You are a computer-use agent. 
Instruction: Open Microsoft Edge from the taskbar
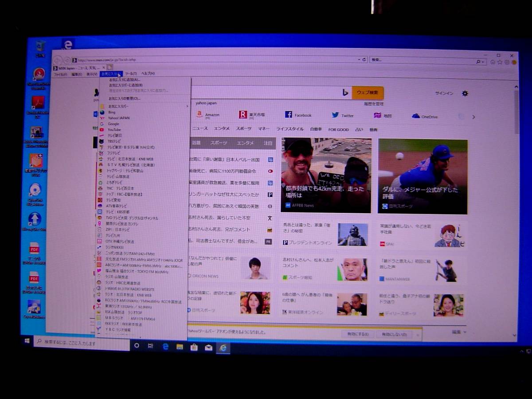pos(165,346)
